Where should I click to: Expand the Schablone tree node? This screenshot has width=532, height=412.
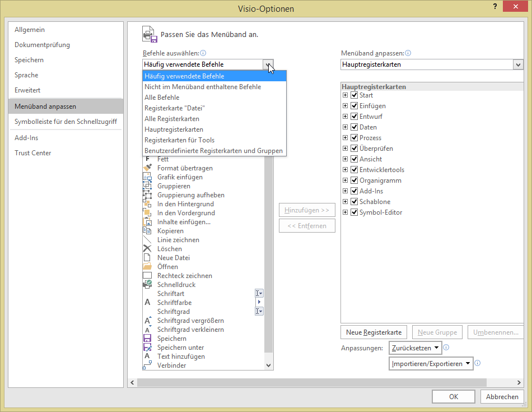(345, 201)
